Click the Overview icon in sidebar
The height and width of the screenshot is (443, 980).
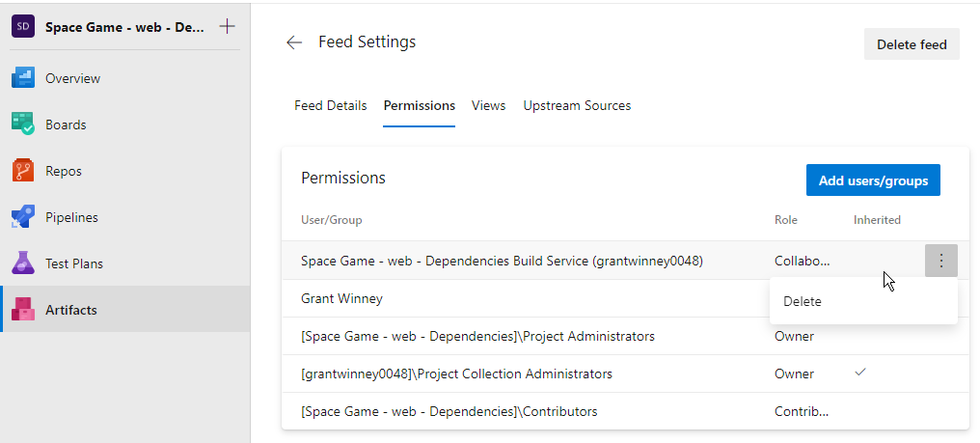point(23,78)
